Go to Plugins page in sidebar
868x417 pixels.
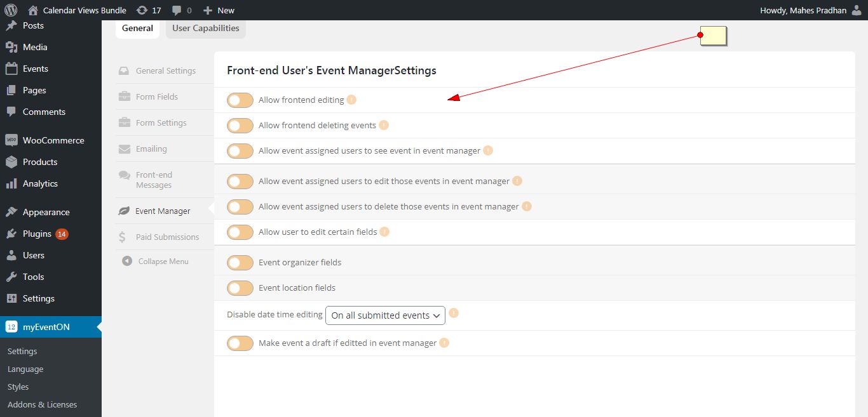click(37, 234)
